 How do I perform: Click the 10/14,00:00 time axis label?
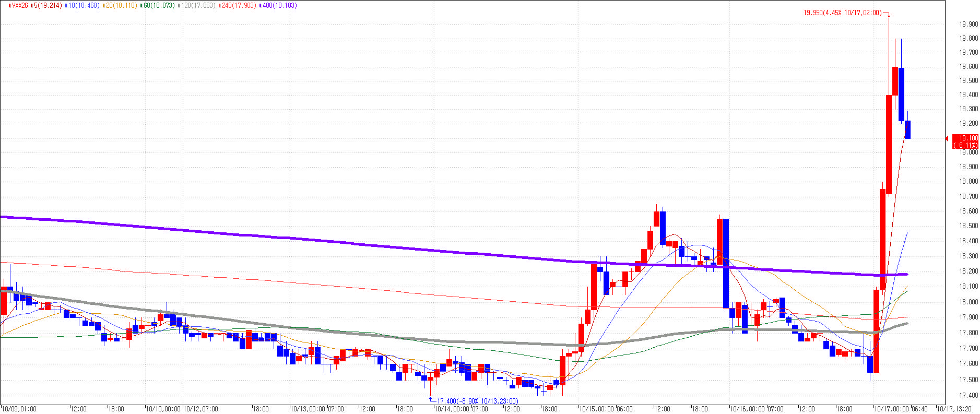click(x=453, y=409)
